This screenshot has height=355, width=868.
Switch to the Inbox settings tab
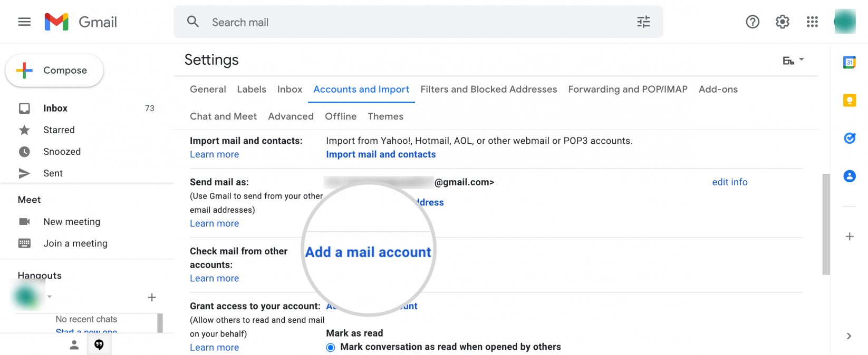[x=290, y=89]
